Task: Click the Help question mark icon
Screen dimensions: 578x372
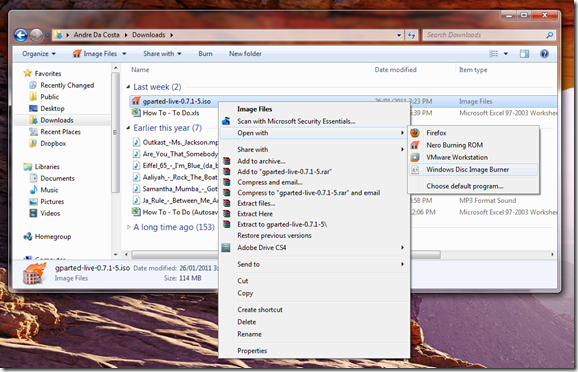Action: click(x=544, y=54)
